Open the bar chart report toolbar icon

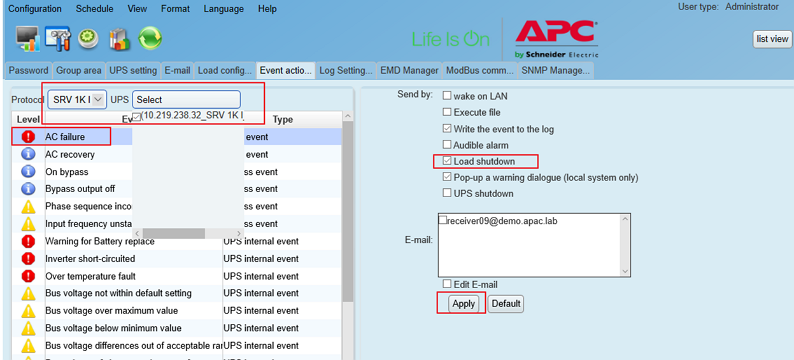point(120,39)
